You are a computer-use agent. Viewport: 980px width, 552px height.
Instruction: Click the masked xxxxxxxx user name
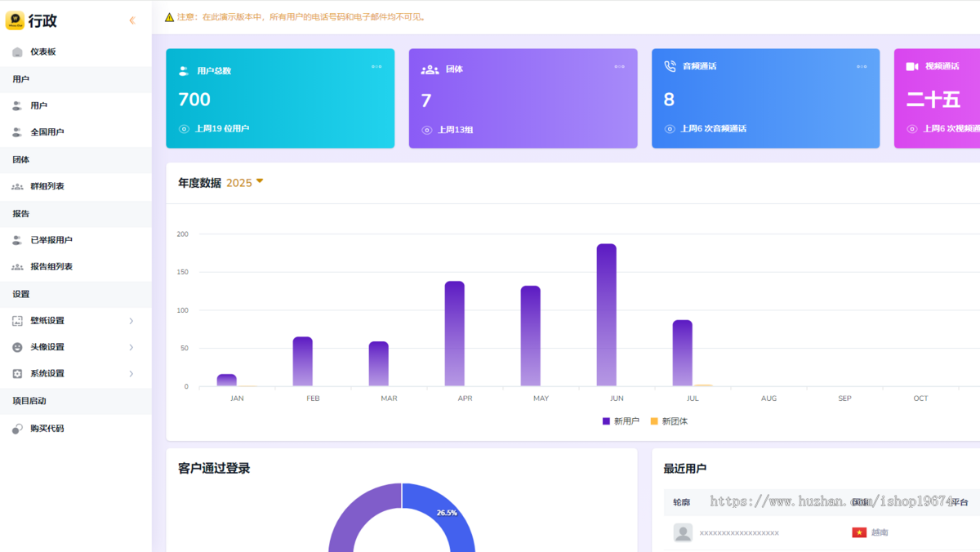pos(739,532)
